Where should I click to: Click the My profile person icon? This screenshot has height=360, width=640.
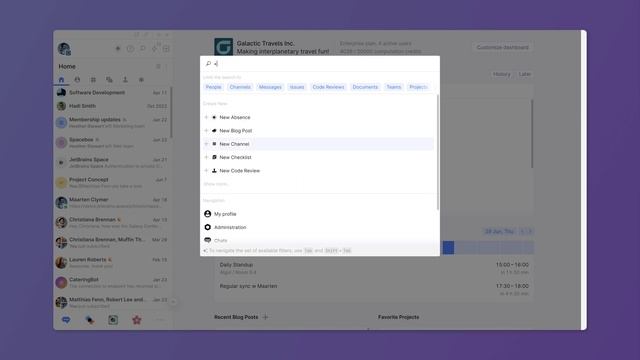207,214
